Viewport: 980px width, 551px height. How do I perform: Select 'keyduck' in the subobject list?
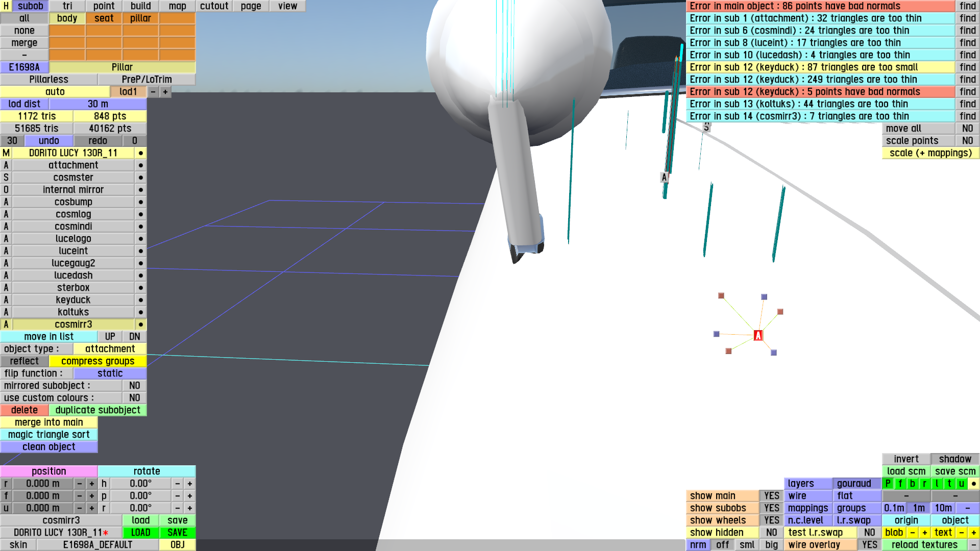tap(73, 300)
